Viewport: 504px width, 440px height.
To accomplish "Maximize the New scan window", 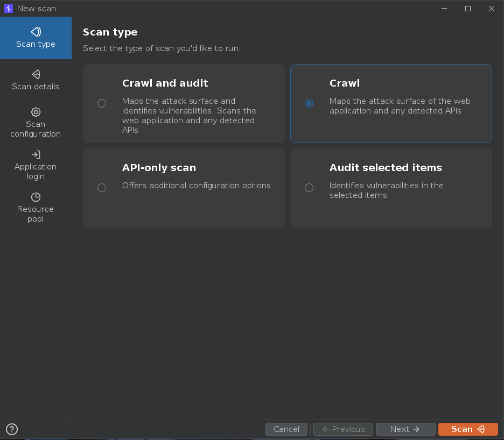I will pos(468,9).
